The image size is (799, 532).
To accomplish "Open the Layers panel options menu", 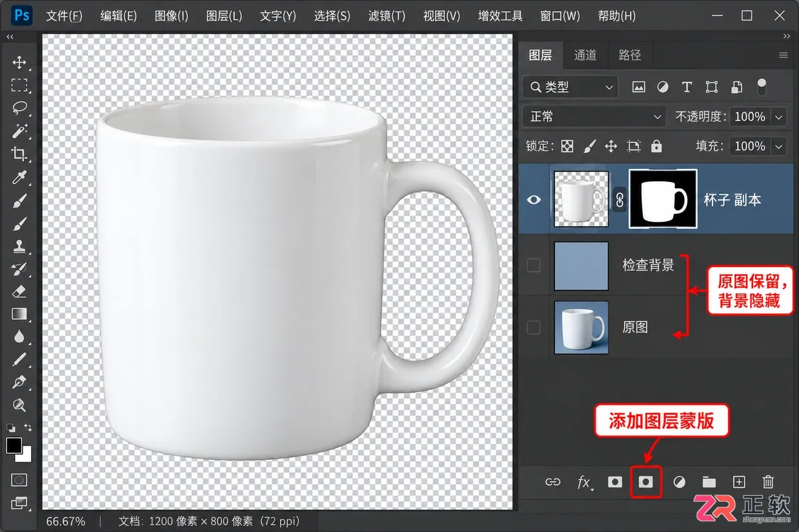I will [784, 55].
